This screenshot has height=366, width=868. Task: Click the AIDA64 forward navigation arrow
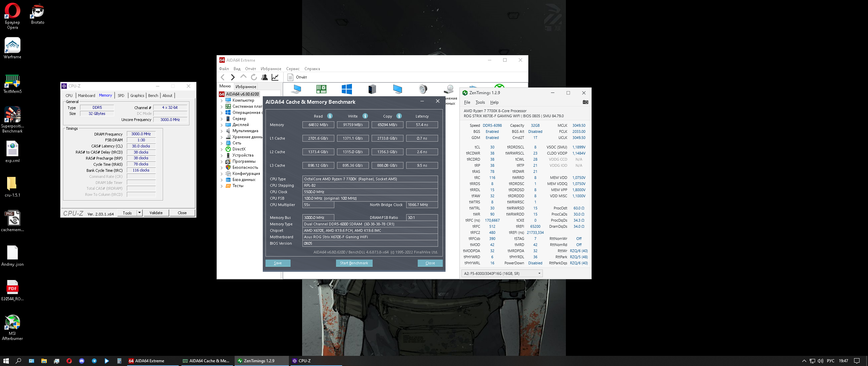233,77
